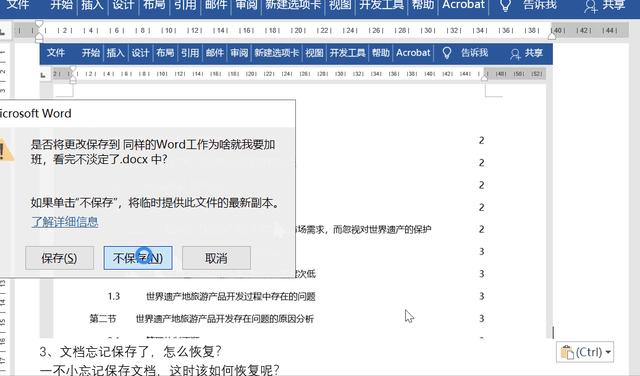Open the 新建选项卡 tab in the top ribbon
The height and width of the screenshot is (376, 640).
(293, 5)
